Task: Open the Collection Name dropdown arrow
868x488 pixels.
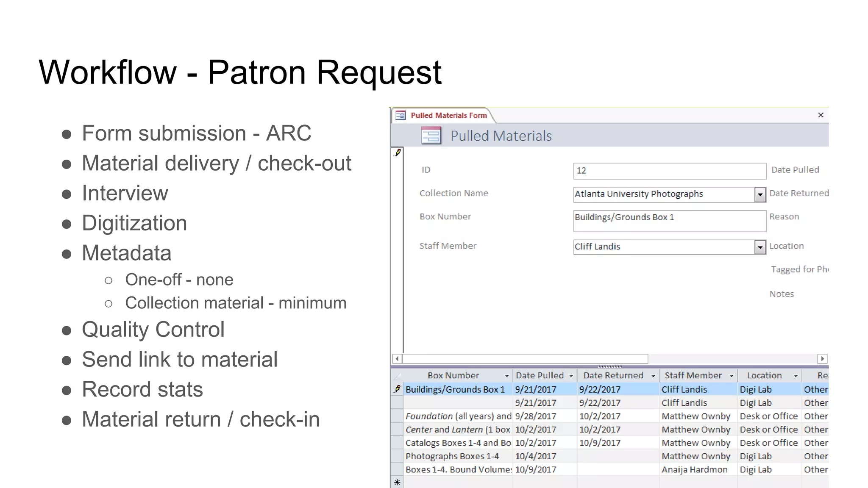Action: 760,194
